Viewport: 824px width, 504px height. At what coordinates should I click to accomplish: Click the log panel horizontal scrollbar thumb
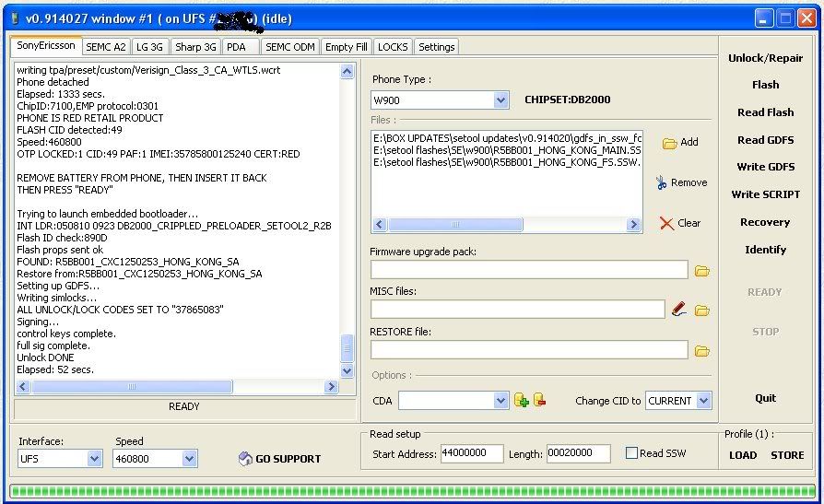point(132,387)
